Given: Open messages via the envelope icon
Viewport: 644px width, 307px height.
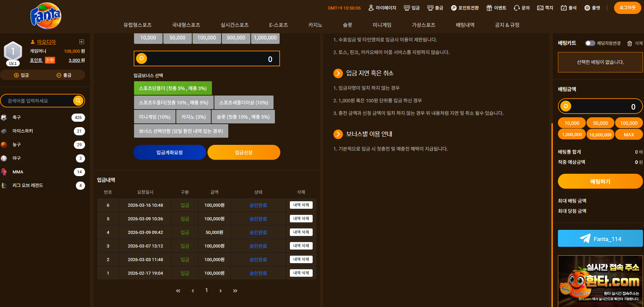Looking at the screenshot, I should [540, 8].
